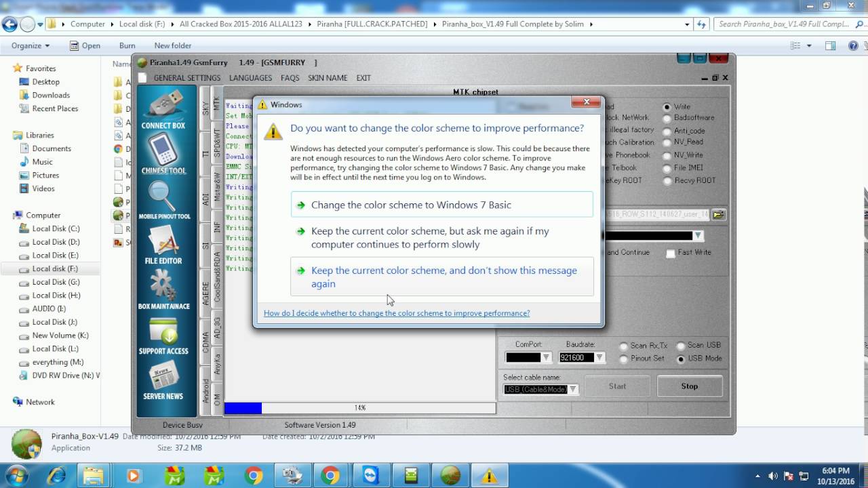868x488 pixels.
Task: Open the how do I decide help link
Action: [x=397, y=313]
